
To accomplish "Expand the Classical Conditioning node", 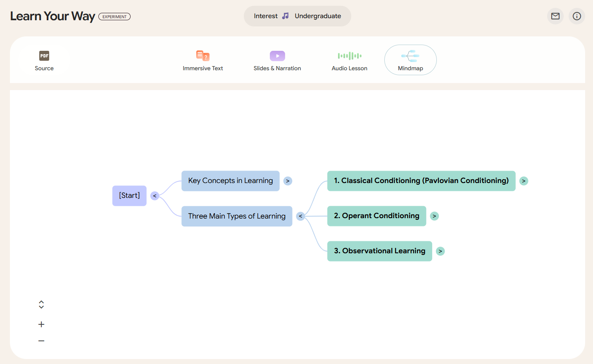I will pyautogui.click(x=524, y=181).
